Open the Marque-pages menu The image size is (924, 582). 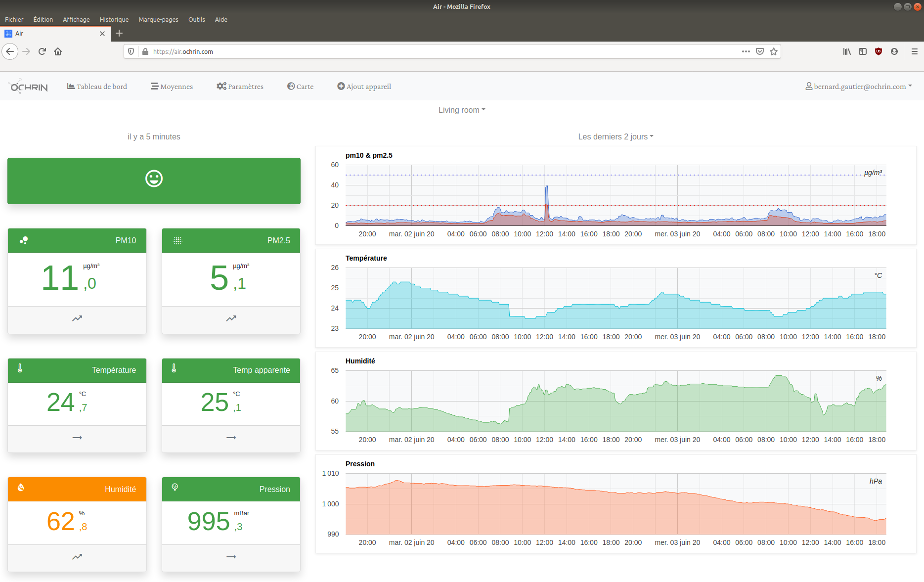point(158,20)
